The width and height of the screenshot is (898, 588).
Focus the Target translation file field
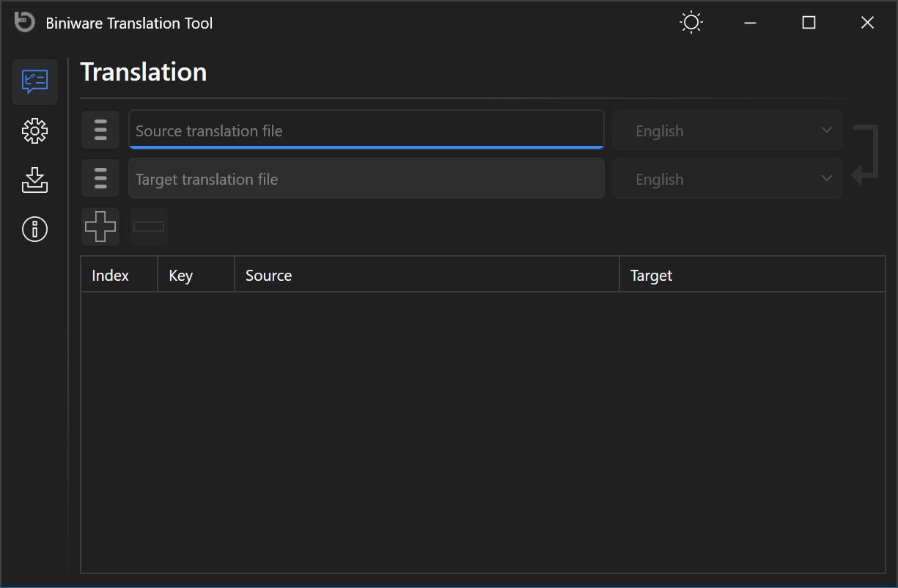pos(366,179)
